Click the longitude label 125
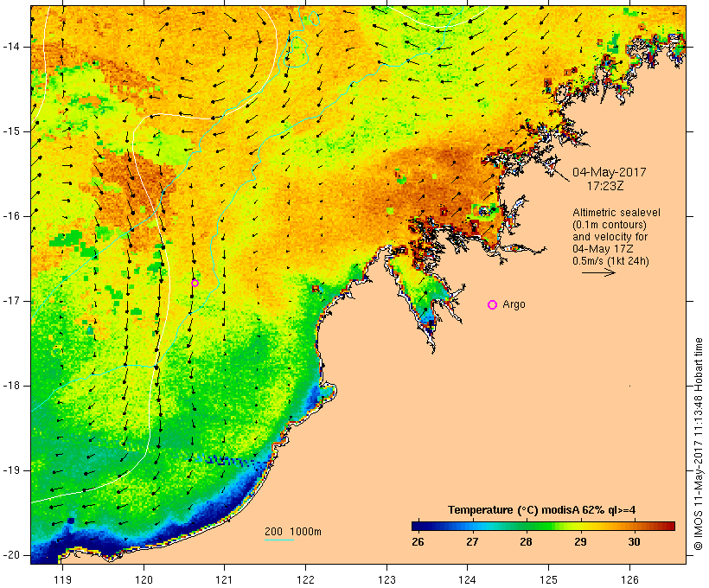The width and height of the screenshot is (709, 588). (x=548, y=579)
